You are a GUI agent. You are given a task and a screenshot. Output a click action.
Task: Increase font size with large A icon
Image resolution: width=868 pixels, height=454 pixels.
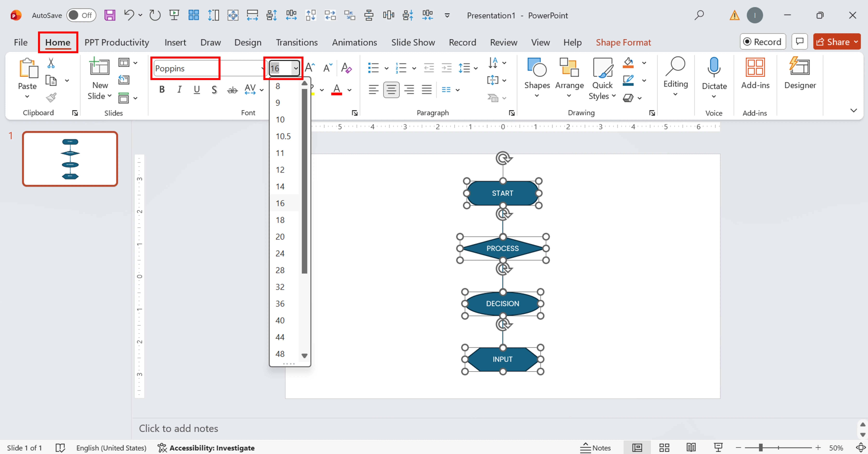coord(310,68)
